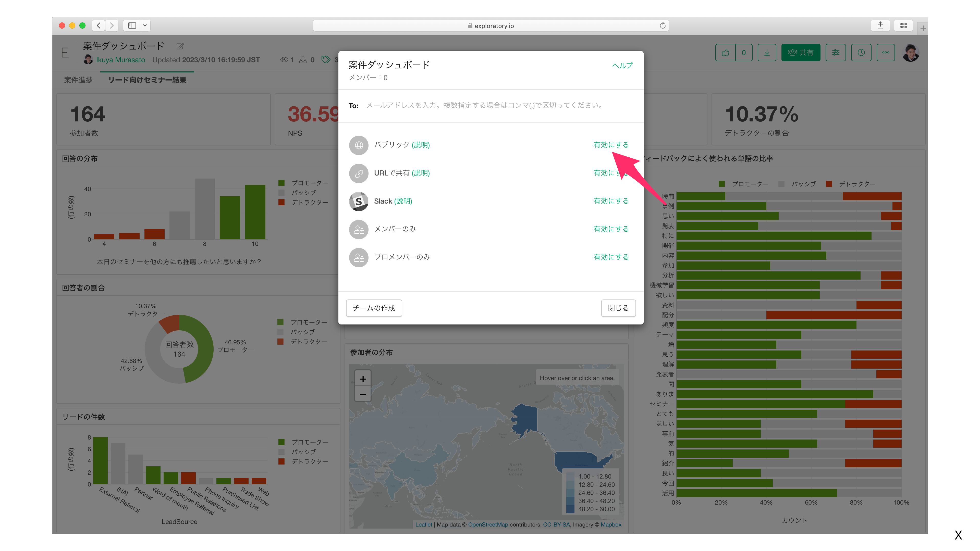The image size is (980, 551).
Task: Click the 機械学習 bar label
Action: pyautogui.click(x=661, y=285)
